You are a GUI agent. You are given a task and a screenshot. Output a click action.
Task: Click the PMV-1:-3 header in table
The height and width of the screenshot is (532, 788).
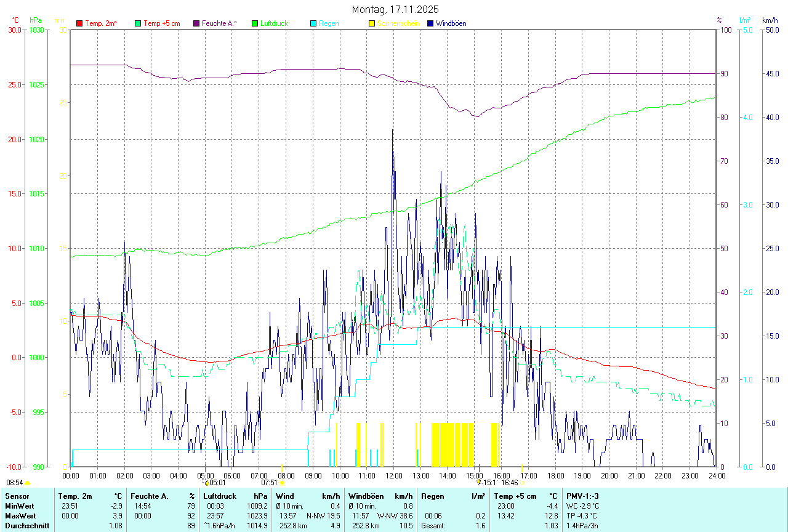(582, 496)
